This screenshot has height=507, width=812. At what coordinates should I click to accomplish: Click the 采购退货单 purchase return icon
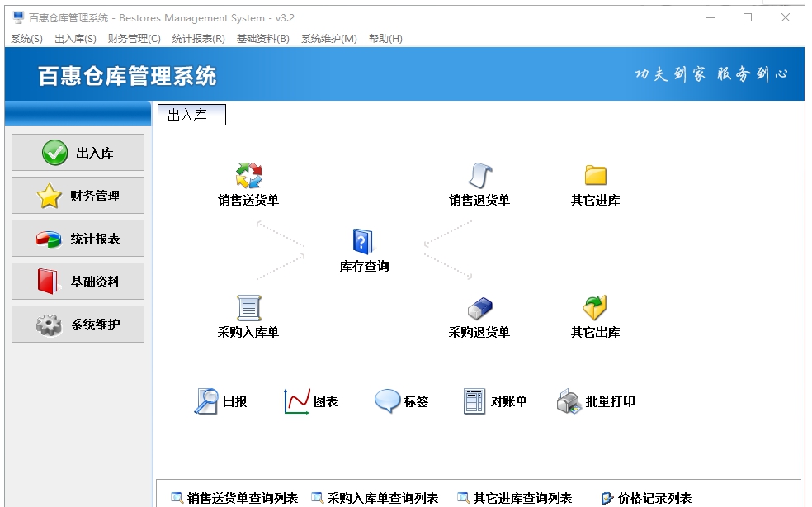(481, 314)
